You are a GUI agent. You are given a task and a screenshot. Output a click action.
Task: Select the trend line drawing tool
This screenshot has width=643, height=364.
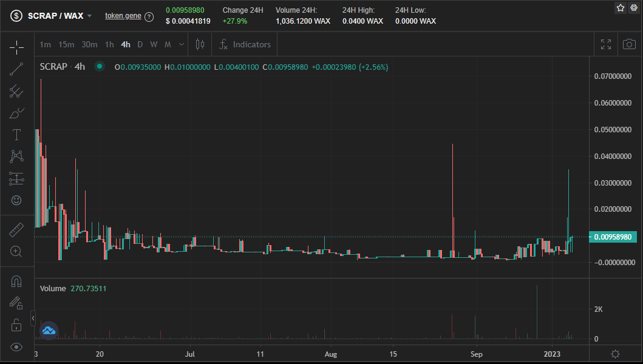[16, 69]
